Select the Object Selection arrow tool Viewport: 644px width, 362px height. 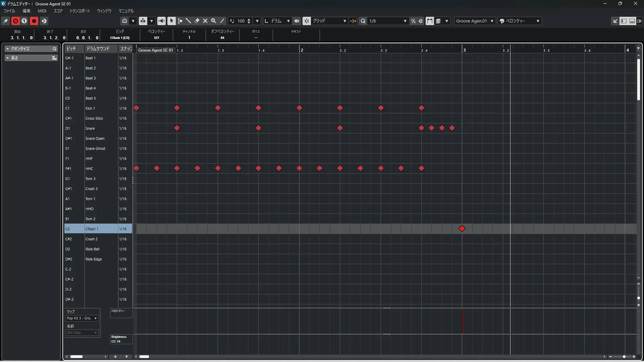(171, 21)
